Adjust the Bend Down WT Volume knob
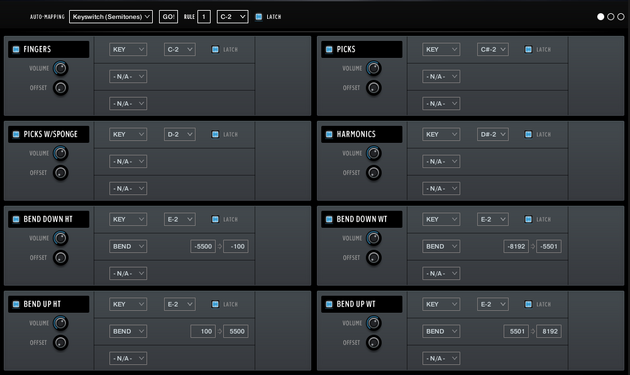The image size is (630, 375). pos(374,238)
